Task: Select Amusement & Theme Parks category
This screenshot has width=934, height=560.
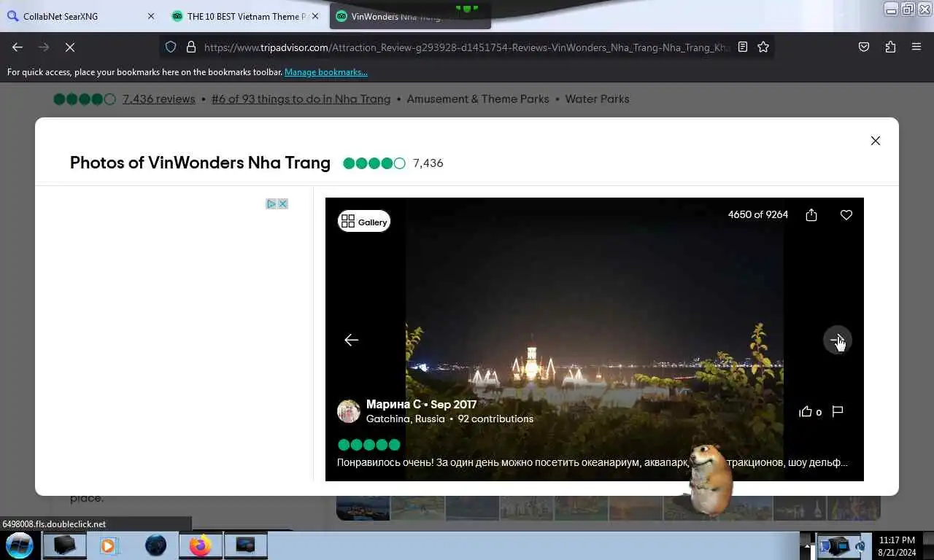Action: [x=478, y=99]
